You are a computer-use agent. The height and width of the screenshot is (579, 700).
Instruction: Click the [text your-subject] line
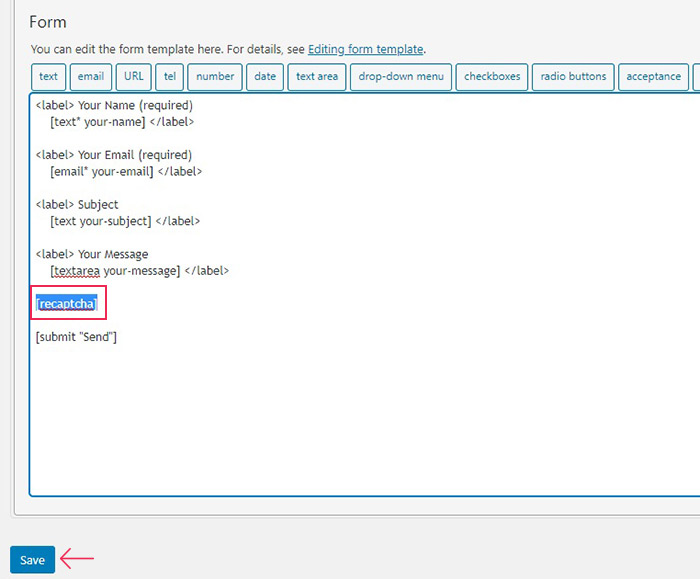click(125, 221)
